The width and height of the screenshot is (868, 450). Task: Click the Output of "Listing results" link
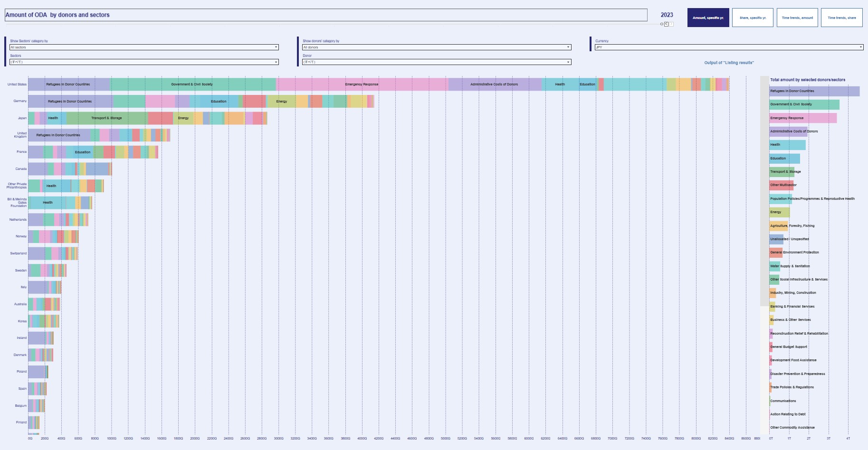point(729,63)
